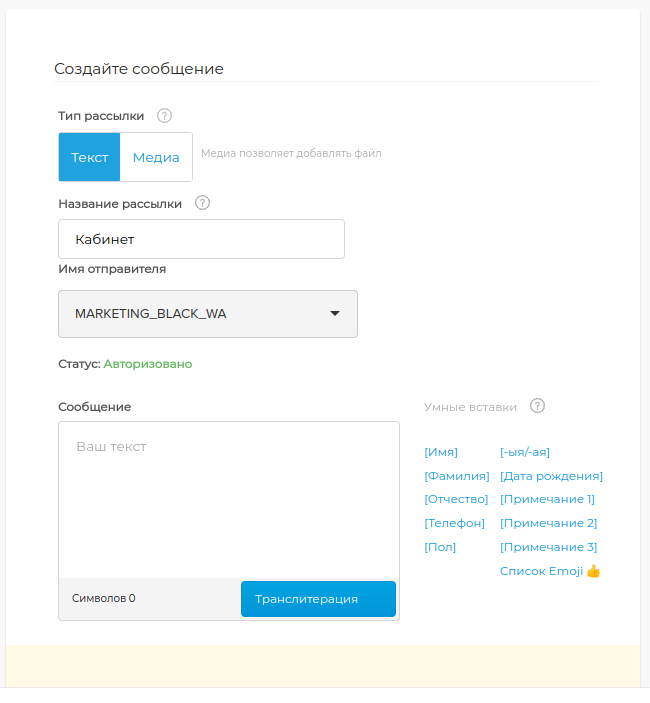Select the Текст mailing type
The image size is (650, 703).
pos(90,157)
